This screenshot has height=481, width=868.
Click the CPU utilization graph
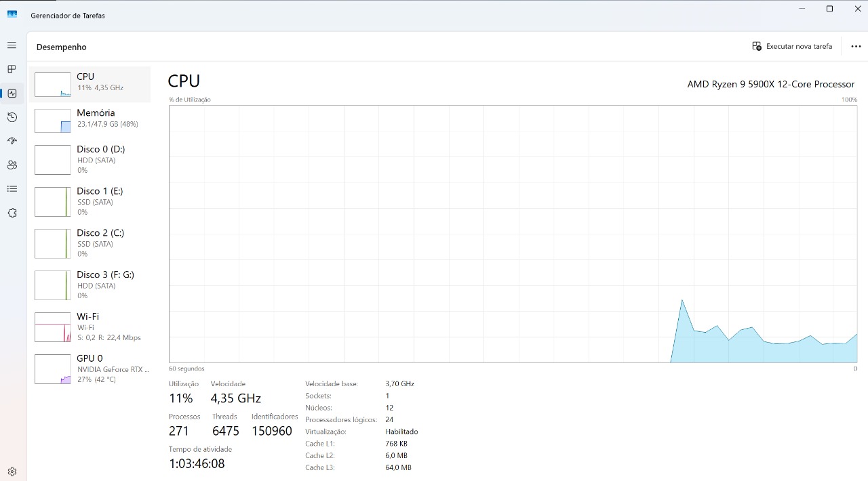point(513,234)
